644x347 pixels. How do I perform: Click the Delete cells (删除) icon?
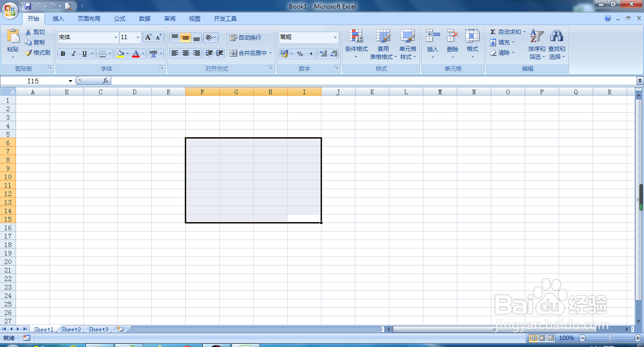[x=453, y=36]
